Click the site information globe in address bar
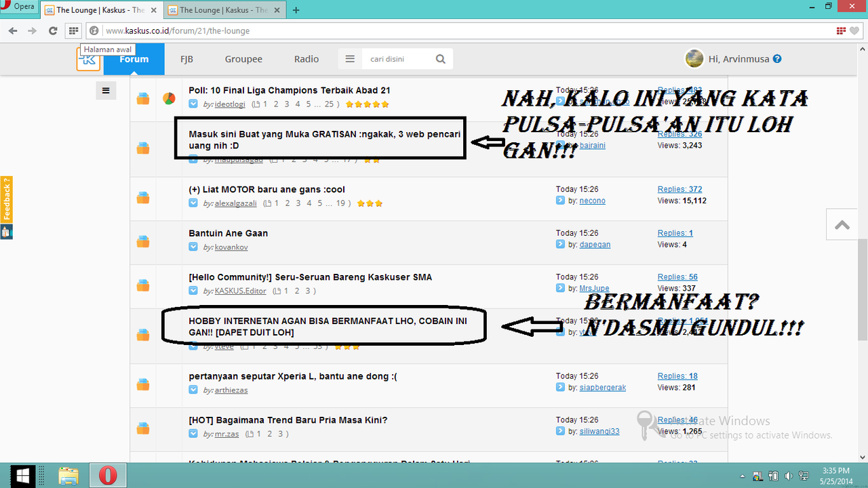The width and height of the screenshot is (868, 488). coord(94,30)
